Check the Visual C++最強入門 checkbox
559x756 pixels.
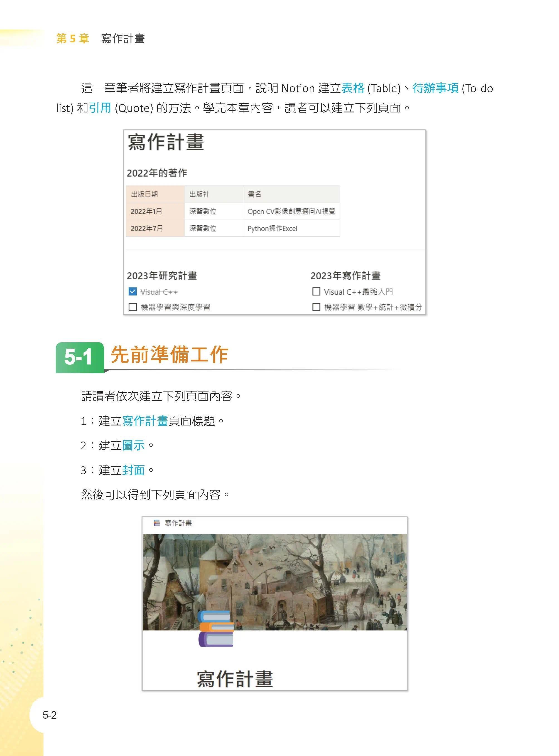pos(316,292)
